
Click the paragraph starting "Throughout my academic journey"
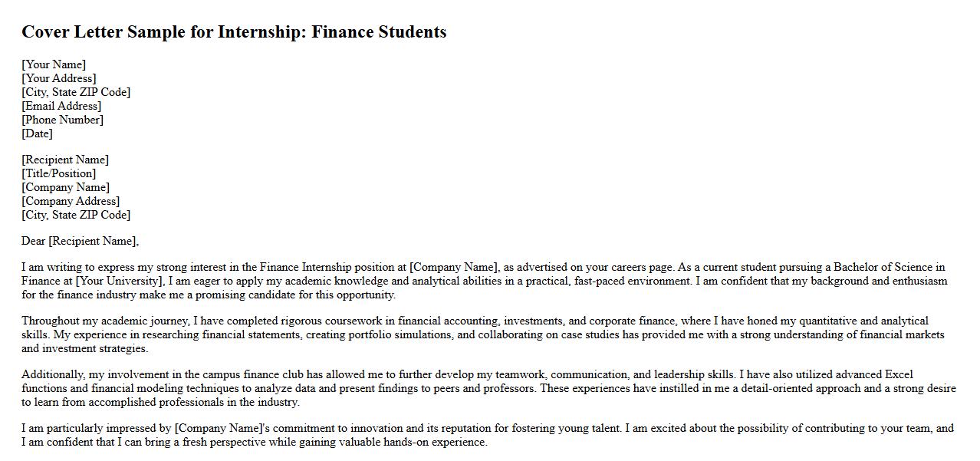pos(475,334)
